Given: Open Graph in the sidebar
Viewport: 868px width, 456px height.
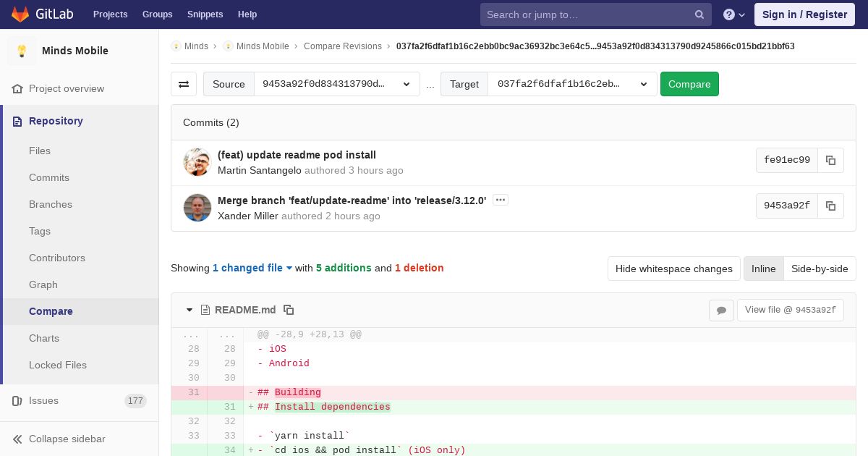Looking at the screenshot, I should 43,284.
